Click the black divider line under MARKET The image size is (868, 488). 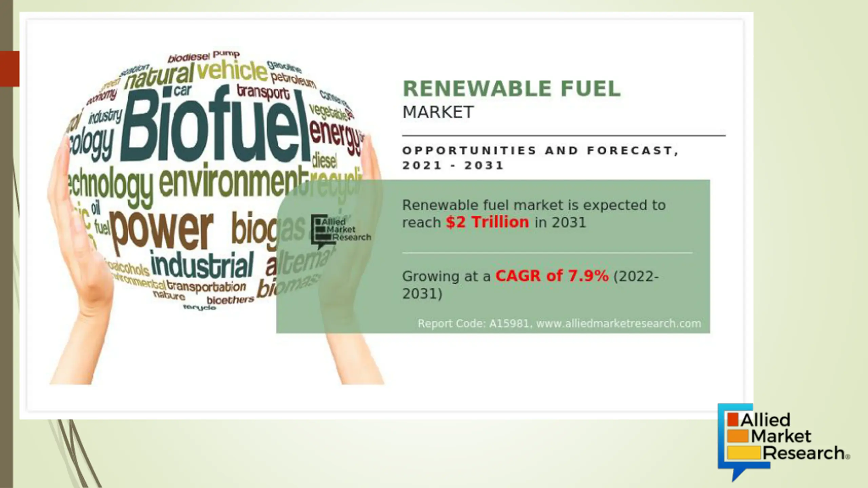[564, 136]
